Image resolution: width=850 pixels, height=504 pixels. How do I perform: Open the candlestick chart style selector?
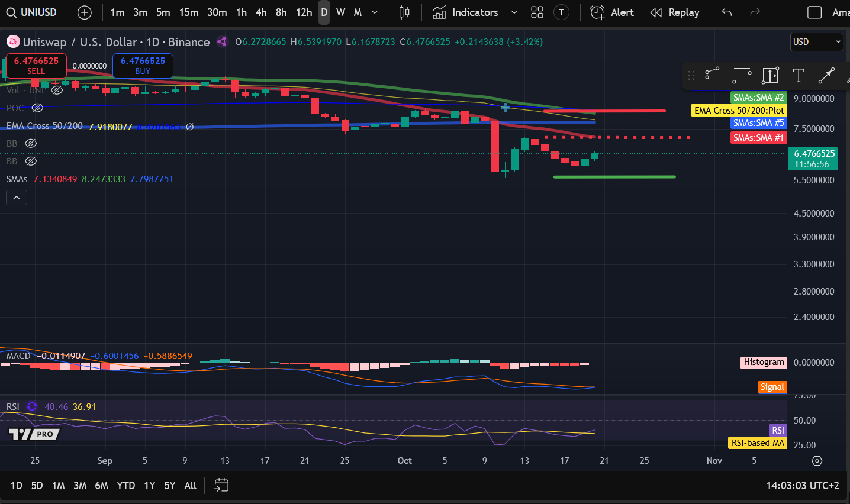point(404,12)
